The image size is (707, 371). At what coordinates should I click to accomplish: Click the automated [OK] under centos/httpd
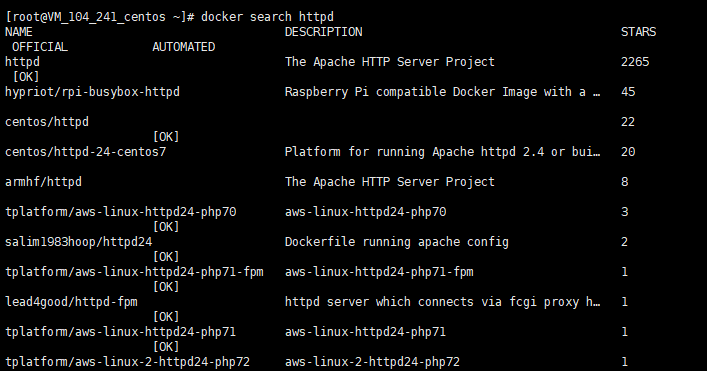click(x=166, y=137)
